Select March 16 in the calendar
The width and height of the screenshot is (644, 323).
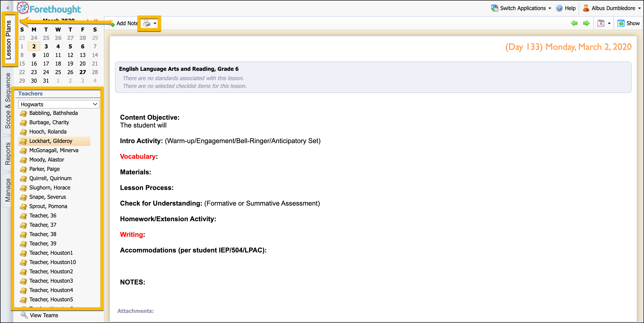click(34, 64)
